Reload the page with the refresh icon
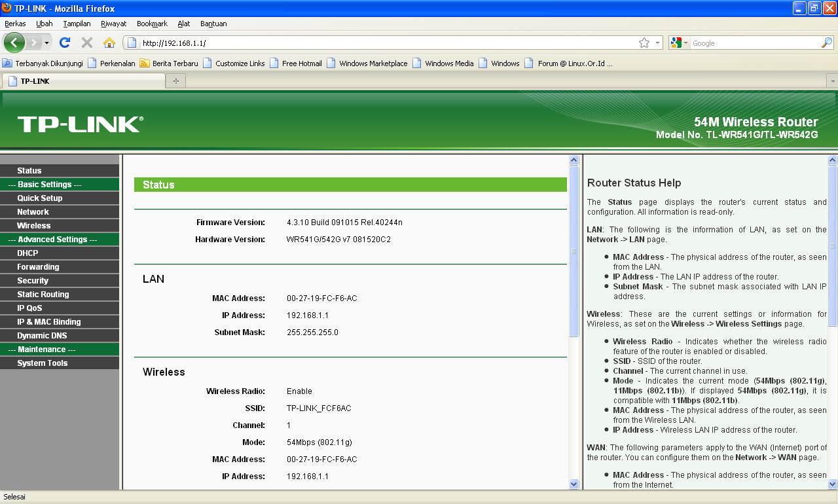Screen dimensions: 838x504 (x=64, y=43)
